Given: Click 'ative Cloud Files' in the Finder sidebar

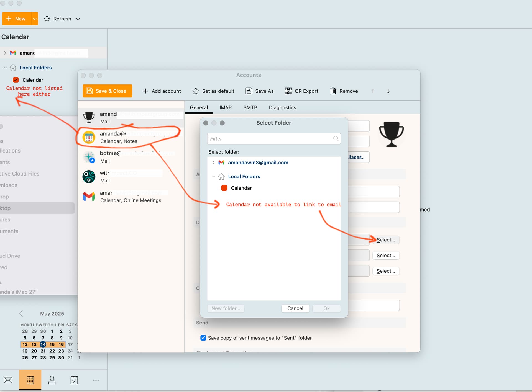Looking at the screenshot, I should [20, 174].
